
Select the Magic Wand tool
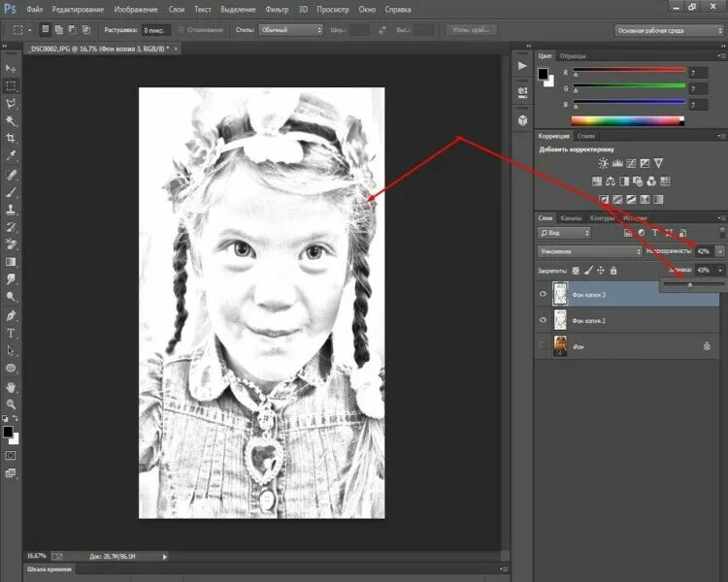tap(11, 120)
